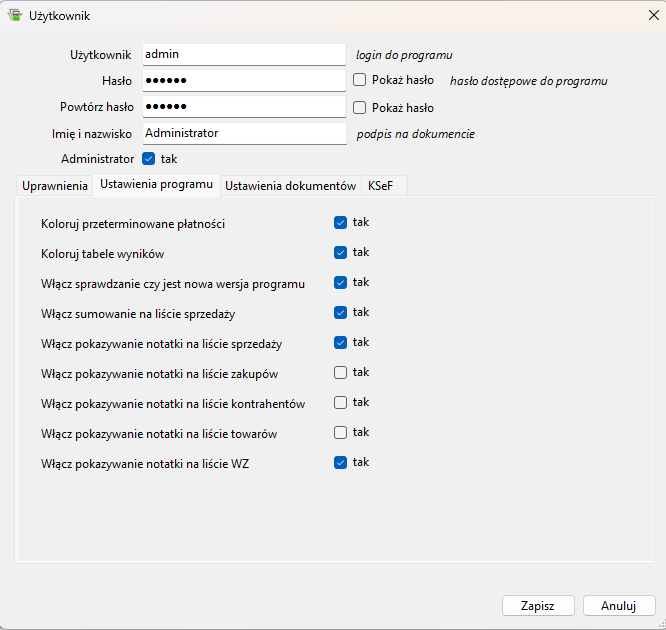This screenshot has width=666, height=630.
Task: Enable Pokaż hasło next to Hasło field
Action: click(360, 80)
